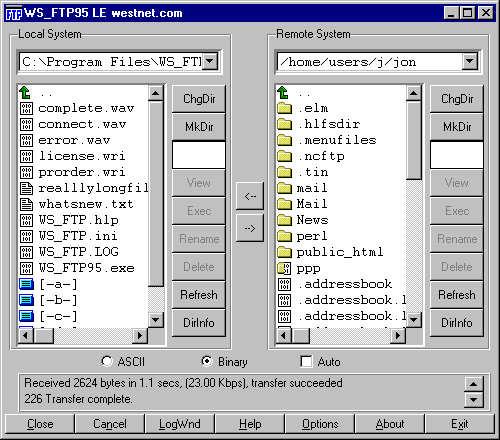Image resolution: width=500 pixels, height=440 pixels.
Task: Expand the remote directory path dropdown
Action: [x=470, y=61]
